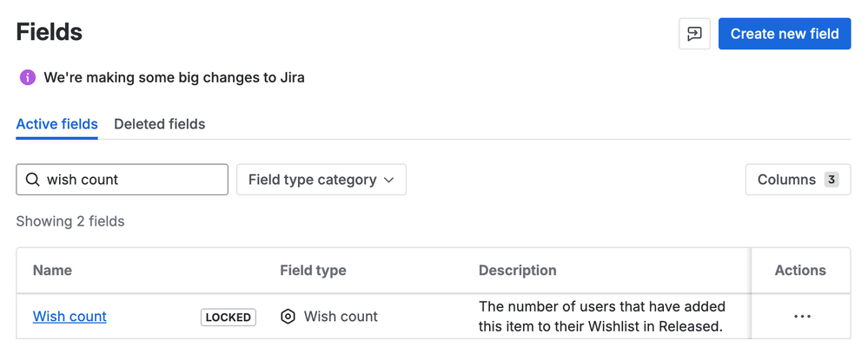Click the Columns count badge showing 3
868x354 pixels.
(832, 180)
